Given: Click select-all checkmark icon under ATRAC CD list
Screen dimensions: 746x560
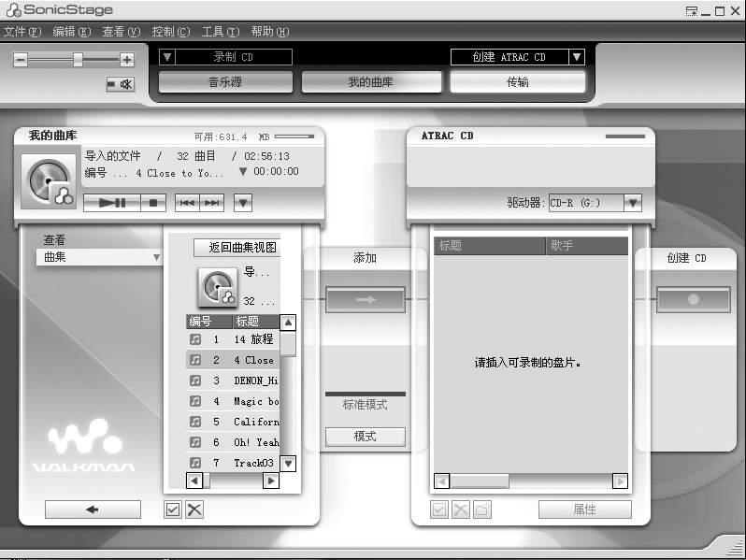Looking at the screenshot, I should point(439,510).
